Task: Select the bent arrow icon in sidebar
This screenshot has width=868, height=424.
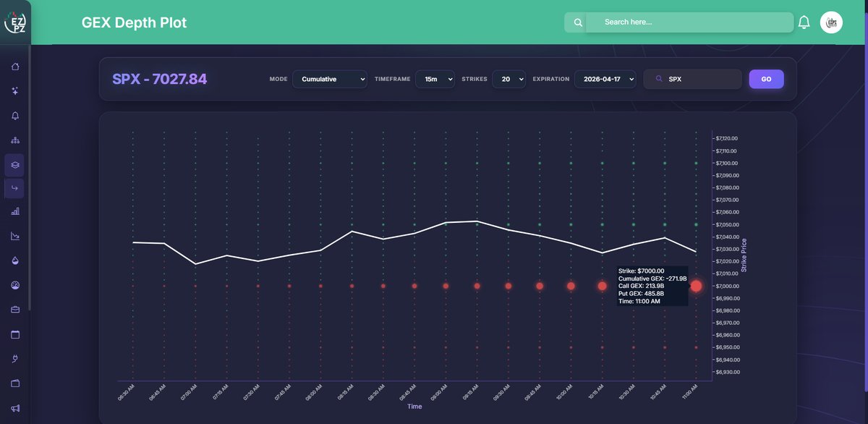Action: 14,189
